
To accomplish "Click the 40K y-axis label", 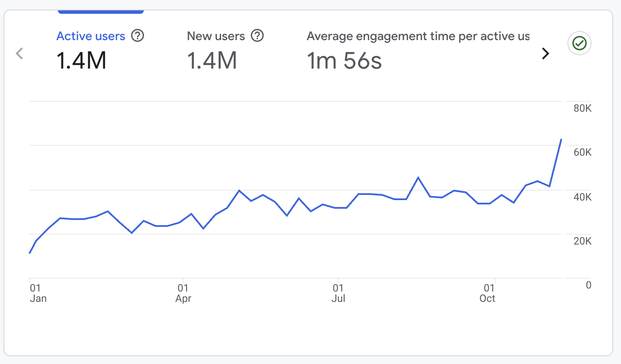I will click(x=582, y=197).
